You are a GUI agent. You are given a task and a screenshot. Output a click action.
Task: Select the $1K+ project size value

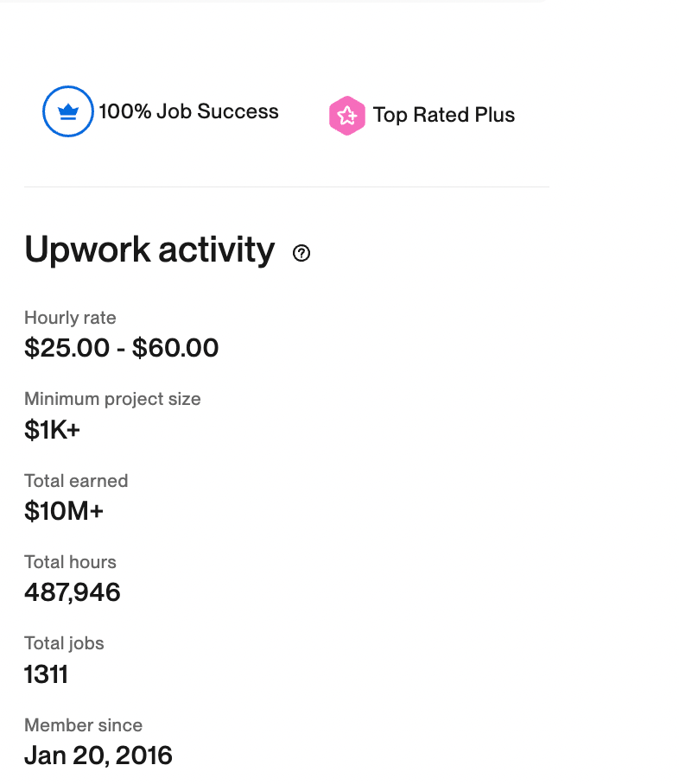click(52, 430)
